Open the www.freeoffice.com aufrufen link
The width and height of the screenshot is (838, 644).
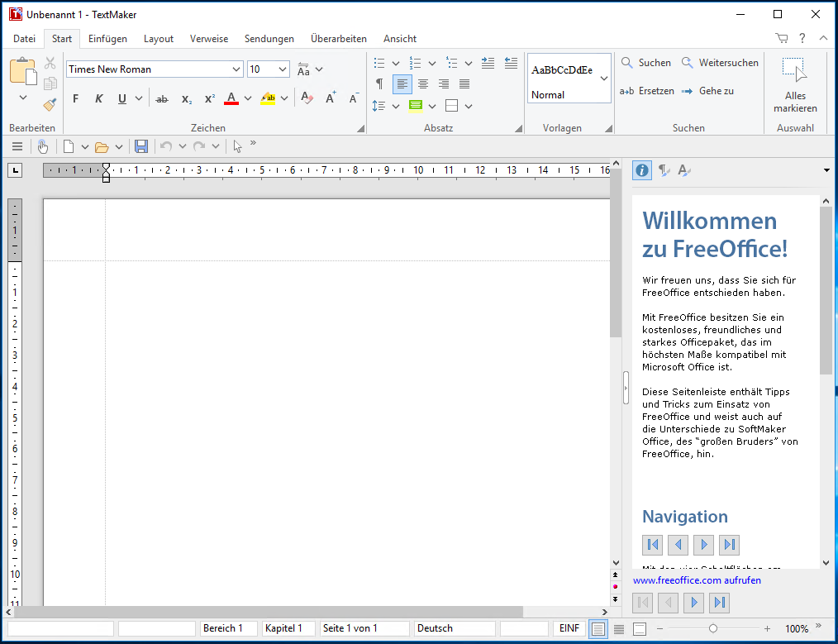[x=697, y=580]
